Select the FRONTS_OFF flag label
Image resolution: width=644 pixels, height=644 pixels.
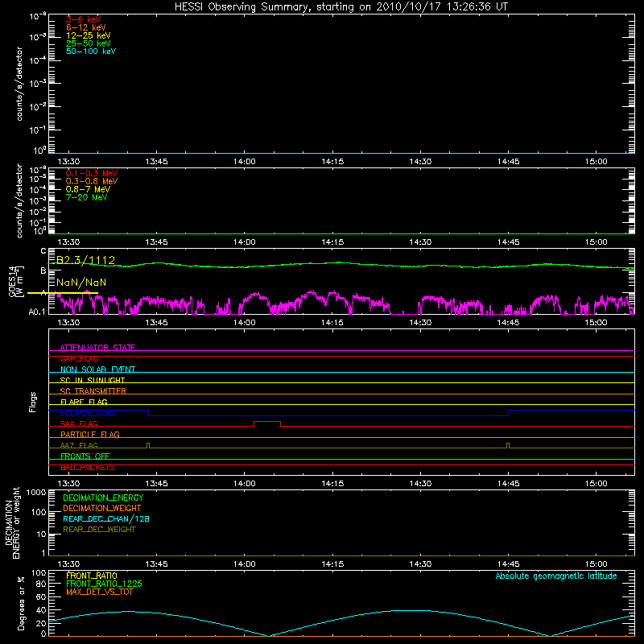85,456
